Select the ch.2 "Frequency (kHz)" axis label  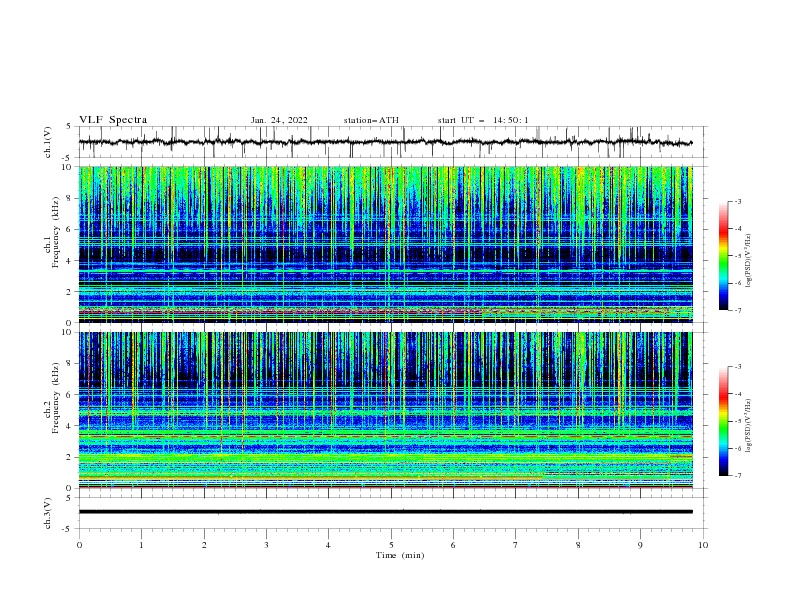pos(55,398)
